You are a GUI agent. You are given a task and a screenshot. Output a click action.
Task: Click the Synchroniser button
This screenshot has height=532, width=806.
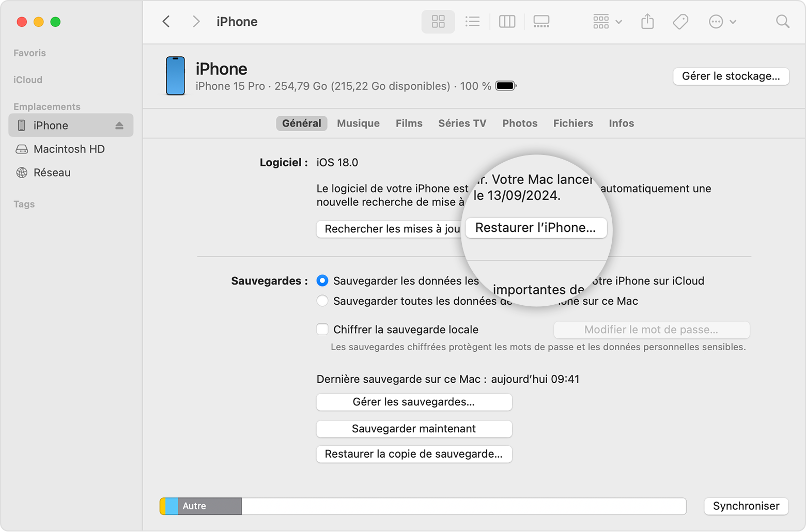click(x=746, y=506)
